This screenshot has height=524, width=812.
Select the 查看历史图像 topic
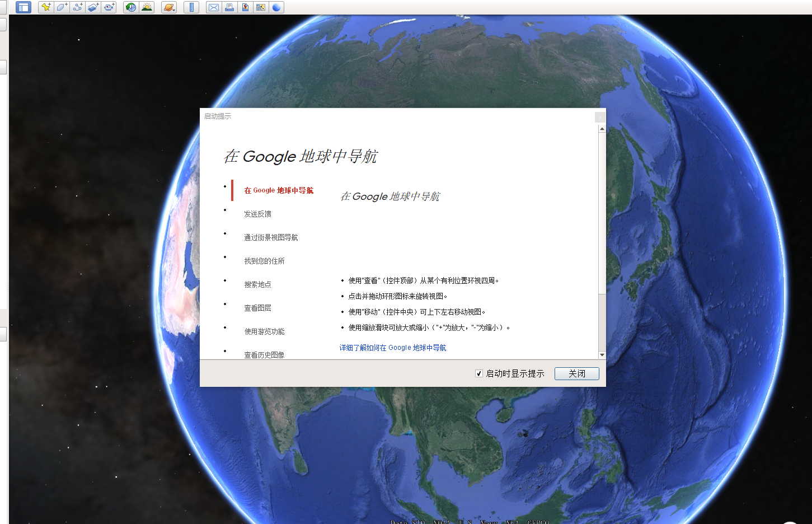(264, 354)
